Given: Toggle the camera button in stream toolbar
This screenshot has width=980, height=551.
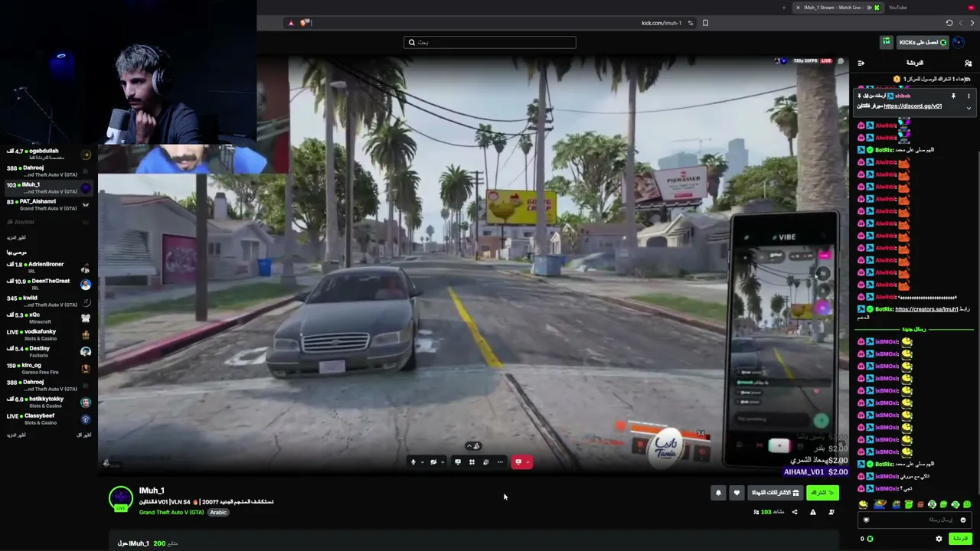Looking at the screenshot, I should tap(433, 462).
